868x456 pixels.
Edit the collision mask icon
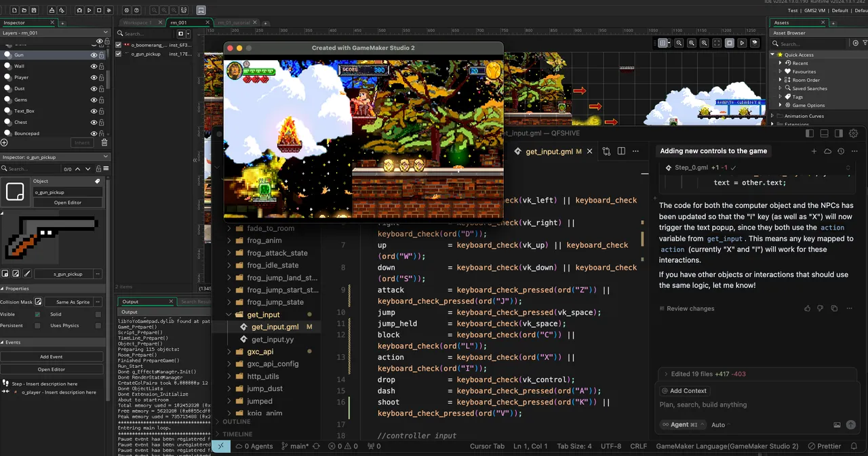[x=38, y=302]
